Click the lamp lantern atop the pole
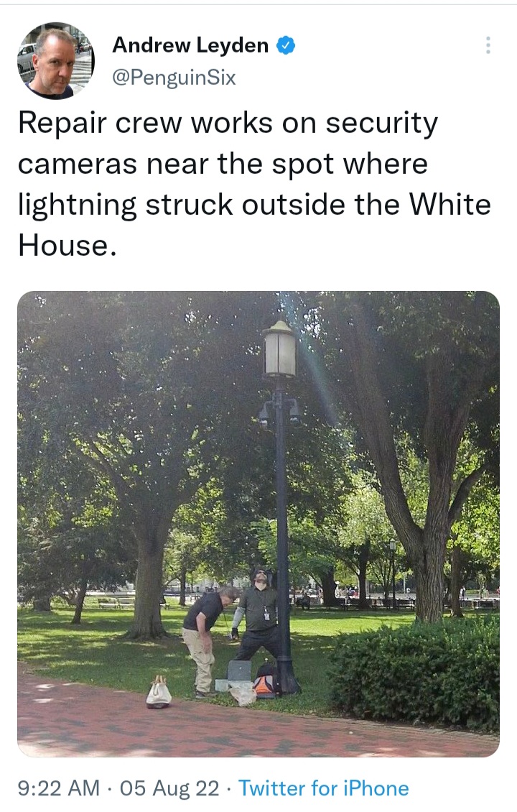The height and width of the screenshot is (812, 517). point(280,348)
